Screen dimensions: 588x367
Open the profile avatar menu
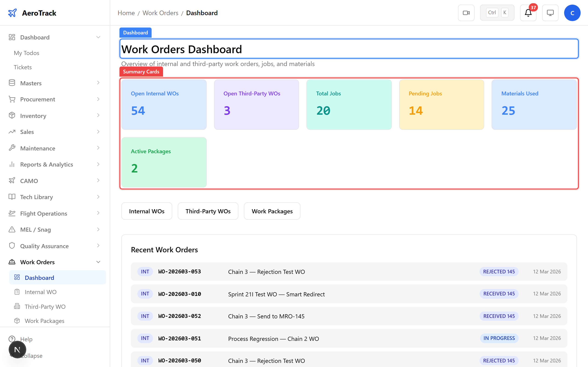pyautogui.click(x=572, y=13)
